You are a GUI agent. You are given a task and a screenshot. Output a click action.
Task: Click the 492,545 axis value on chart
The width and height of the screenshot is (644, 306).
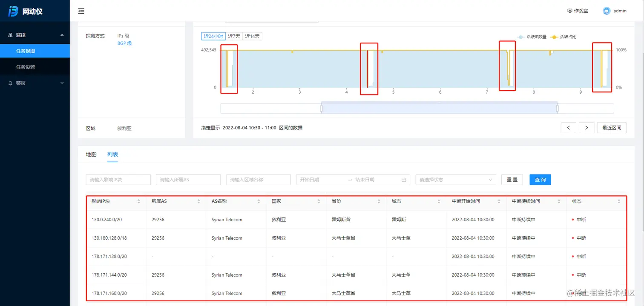[209, 50]
